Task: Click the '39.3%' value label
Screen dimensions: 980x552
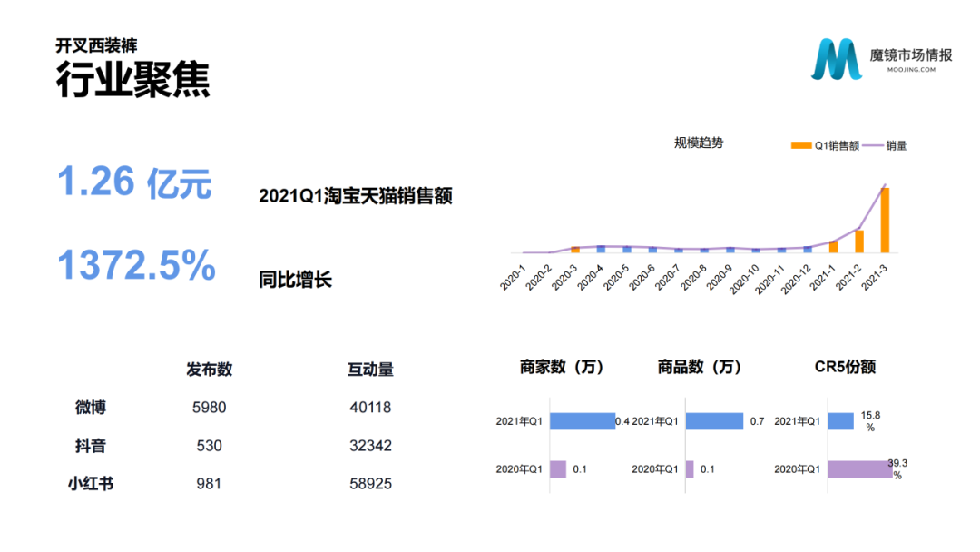Action: click(897, 468)
